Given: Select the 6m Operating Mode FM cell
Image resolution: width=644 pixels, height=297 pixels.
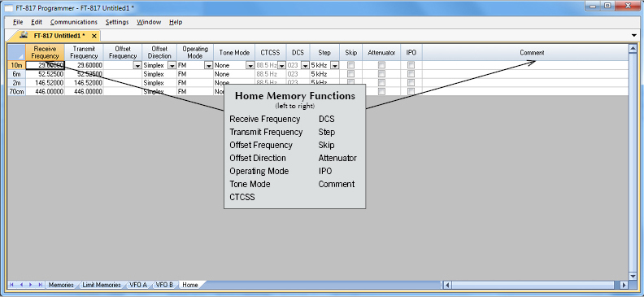Looking at the screenshot, I should 195,74.
